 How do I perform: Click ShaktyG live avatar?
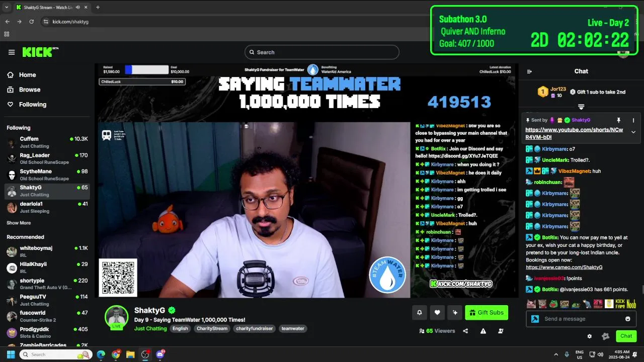point(116,317)
